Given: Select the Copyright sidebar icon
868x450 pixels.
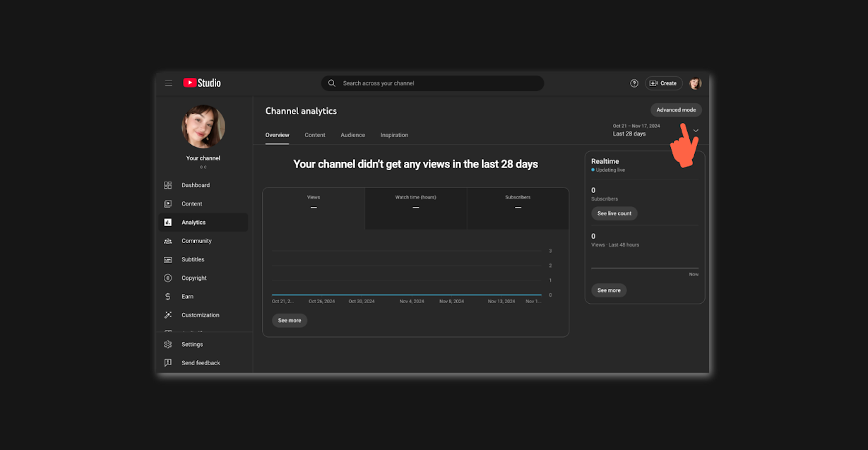Looking at the screenshot, I should pos(167,278).
